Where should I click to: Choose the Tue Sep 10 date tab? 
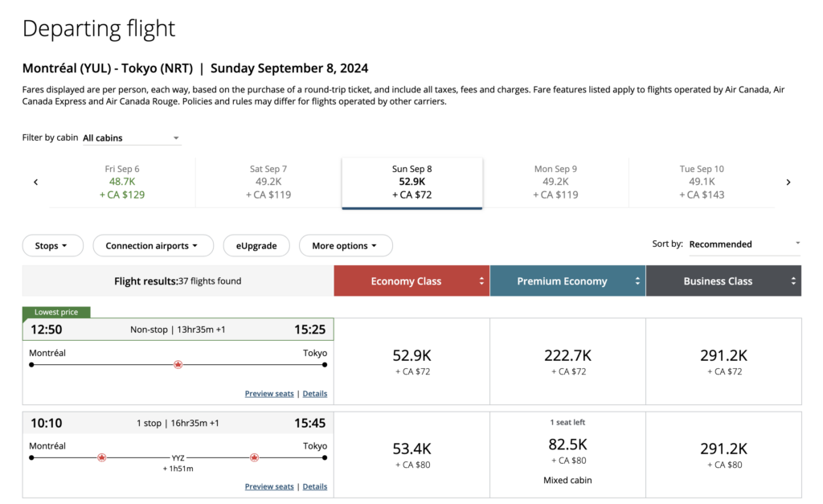pos(702,182)
